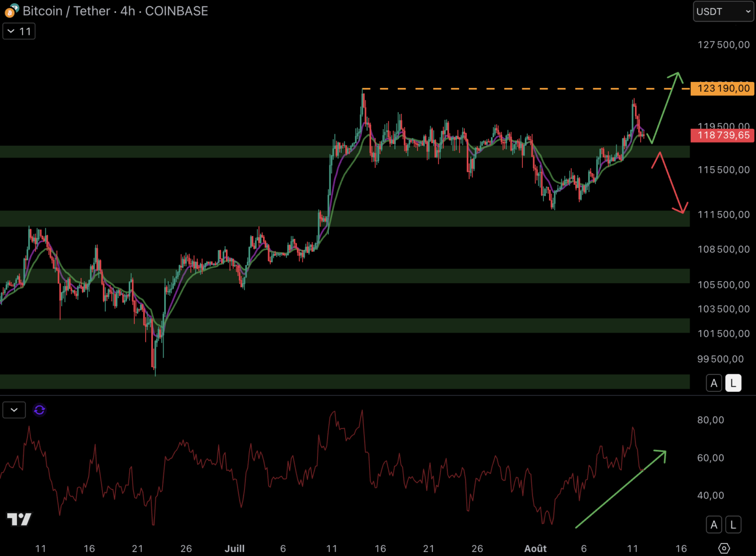This screenshot has width=756, height=556.
Task: Click the Août label on the time axis
Action: tap(535, 549)
